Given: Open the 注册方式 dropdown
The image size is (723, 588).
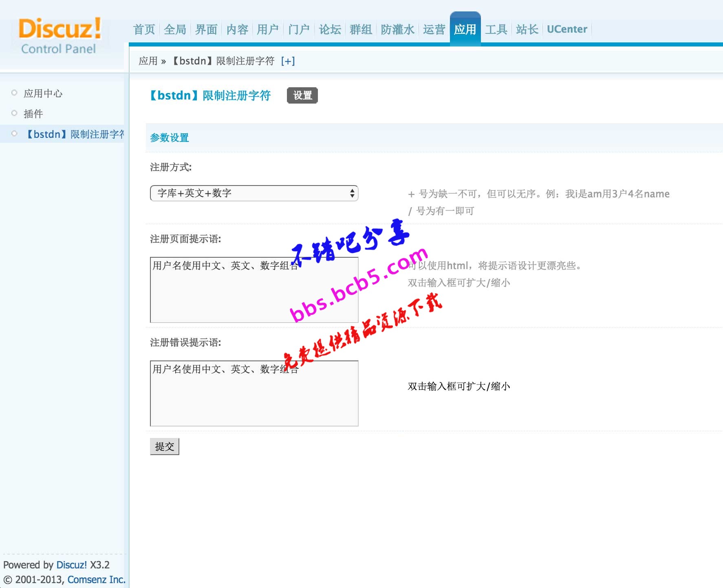Looking at the screenshot, I should pos(254,193).
